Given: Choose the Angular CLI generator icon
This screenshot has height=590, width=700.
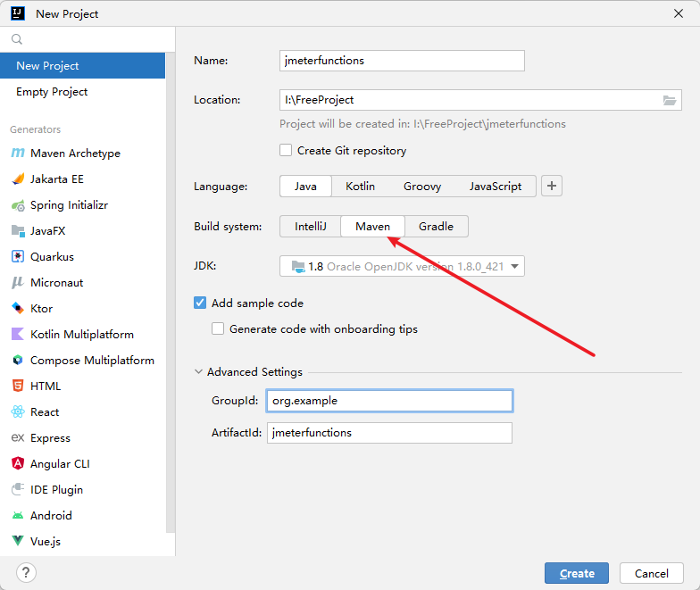Looking at the screenshot, I should (x=18, y=464).
